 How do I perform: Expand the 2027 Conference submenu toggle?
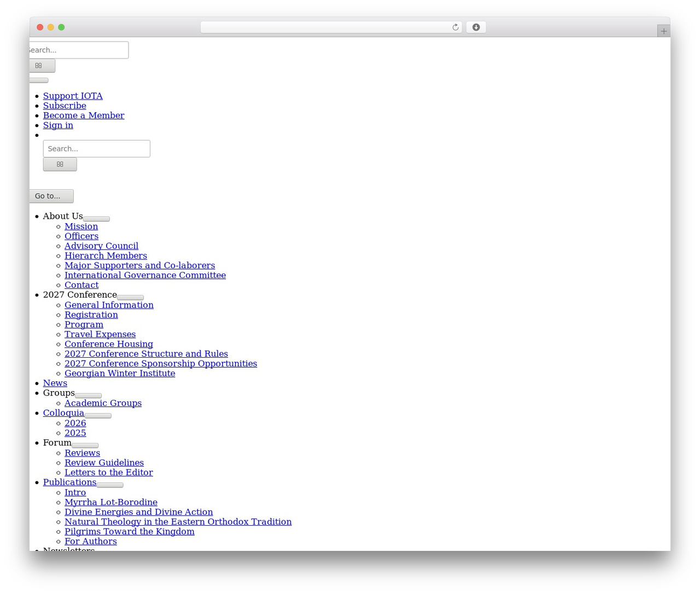pyautogui.click(x=130, y=298)
